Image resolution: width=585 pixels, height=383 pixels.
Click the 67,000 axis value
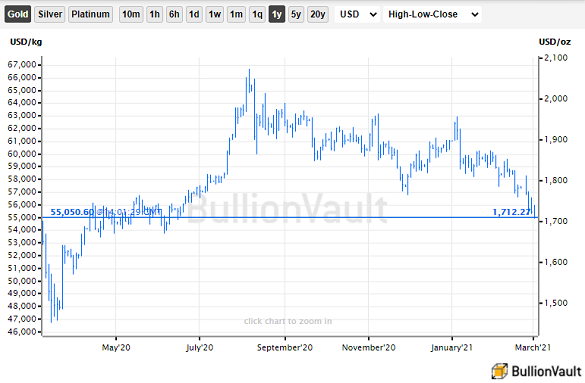[x=22, y=65]
